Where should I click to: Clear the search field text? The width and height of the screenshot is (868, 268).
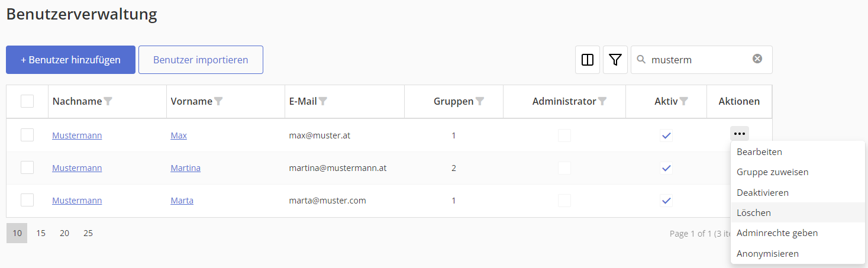(757, 59)
